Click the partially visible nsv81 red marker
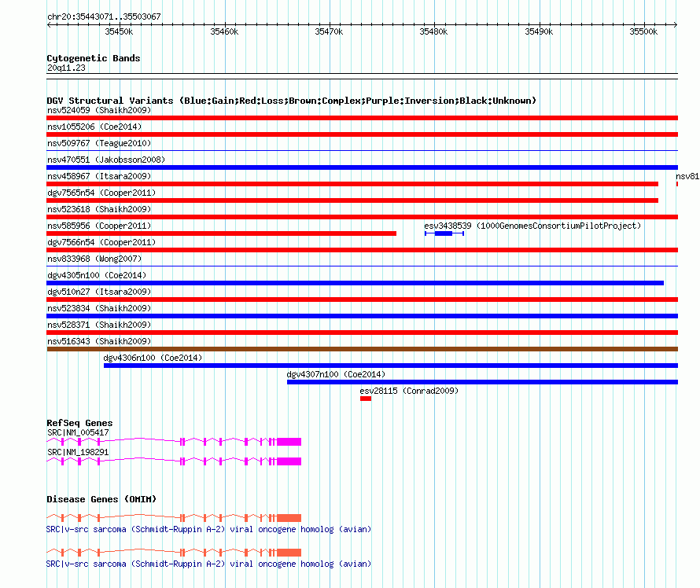 (677, 184)
